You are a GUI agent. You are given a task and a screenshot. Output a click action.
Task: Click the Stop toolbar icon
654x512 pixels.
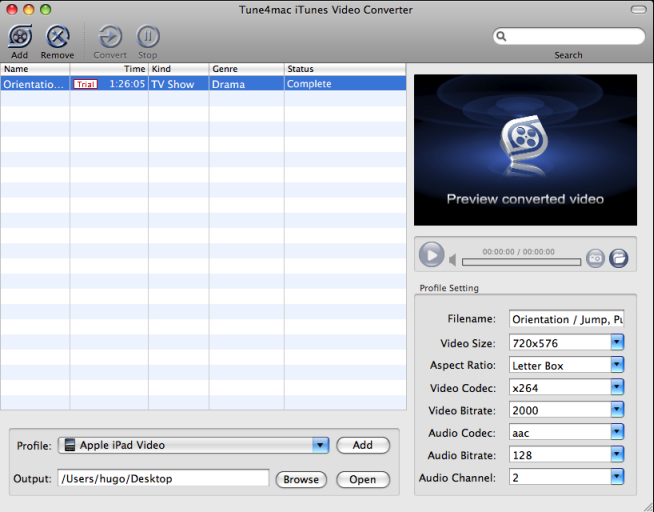pyautogui.click(x=148, y=37)
